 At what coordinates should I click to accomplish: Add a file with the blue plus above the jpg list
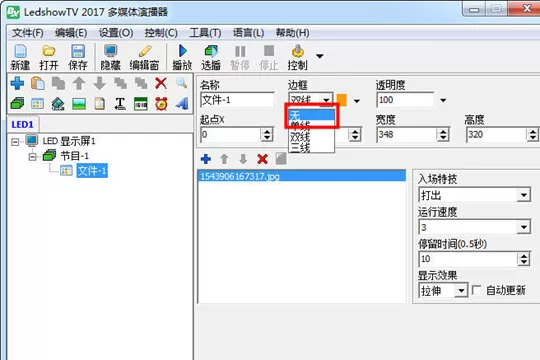click(x=206, y=159)
